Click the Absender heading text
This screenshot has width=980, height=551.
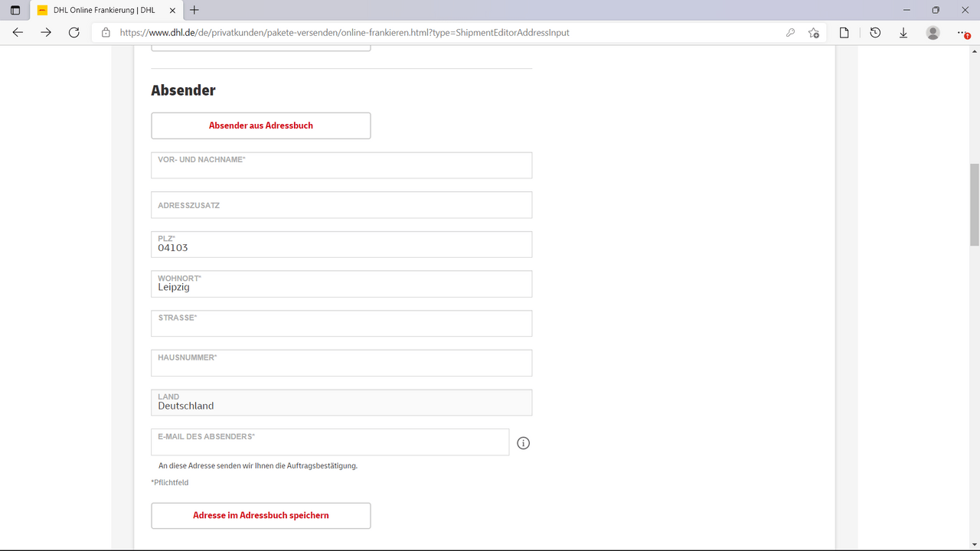[183, 90]
